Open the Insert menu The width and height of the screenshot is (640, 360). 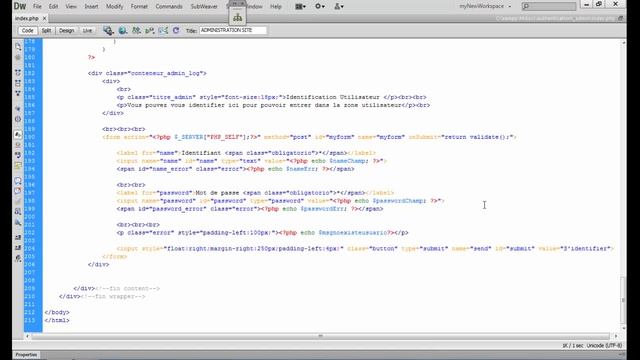coord(91,7)
